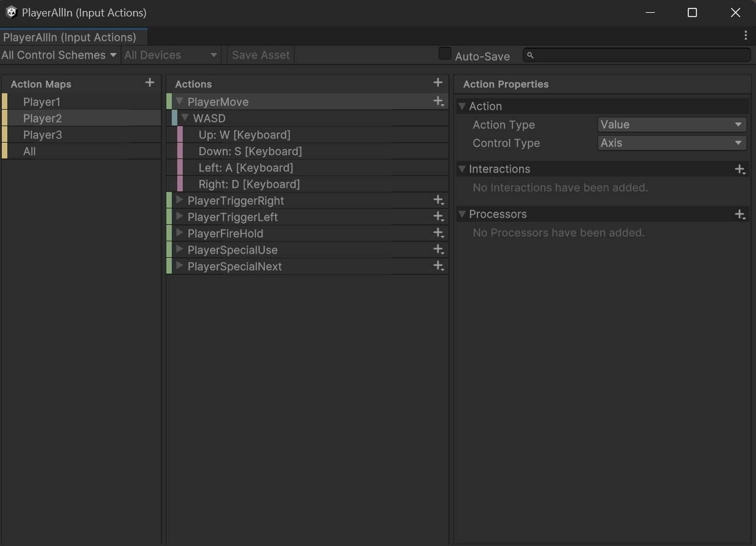756x546 pixels.
Task: Add a Processor in Action Properties
Action: pos(740,214)
